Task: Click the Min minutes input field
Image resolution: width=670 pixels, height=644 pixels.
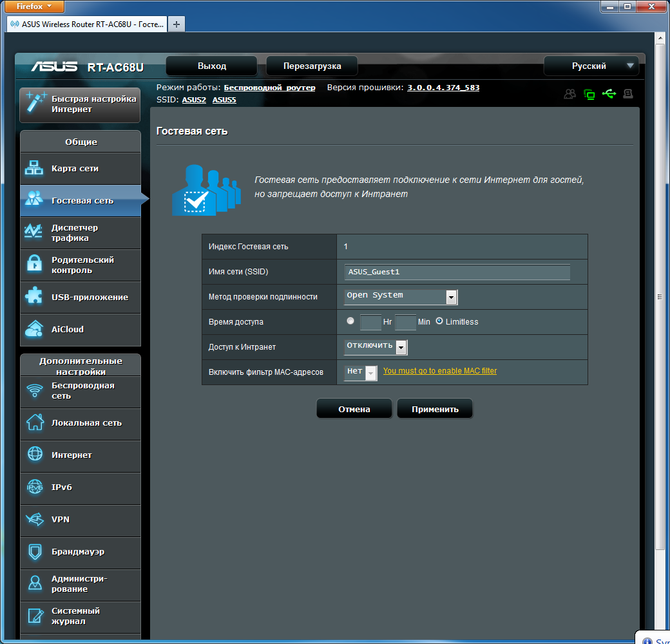Action: 405,321
